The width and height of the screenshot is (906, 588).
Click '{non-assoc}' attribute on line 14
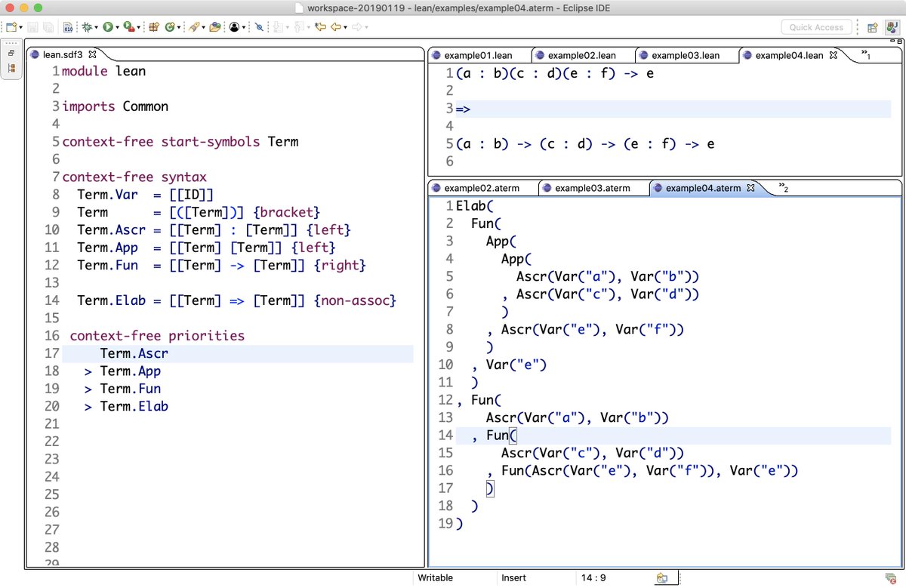tap(356, 301)
